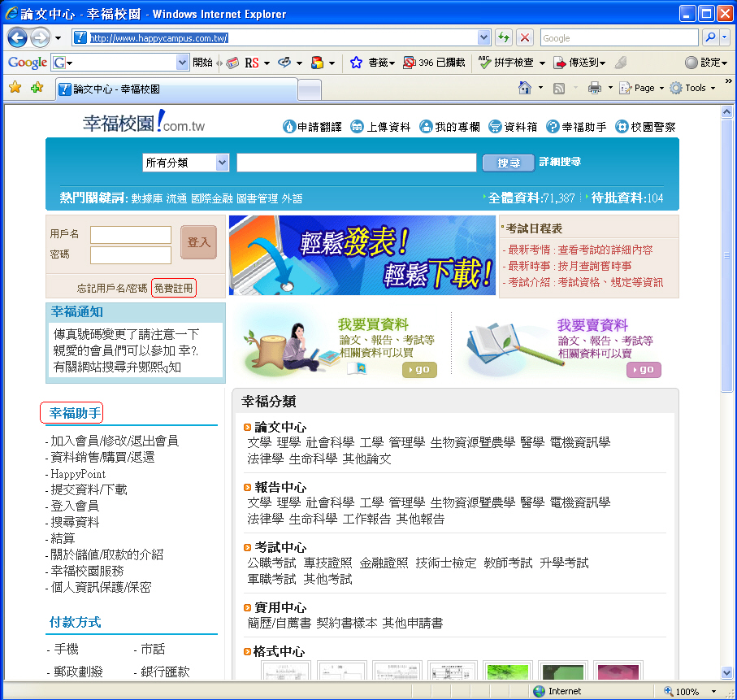Click the Print icon
This screenshot has height=700, width=737.
point(595,88)
